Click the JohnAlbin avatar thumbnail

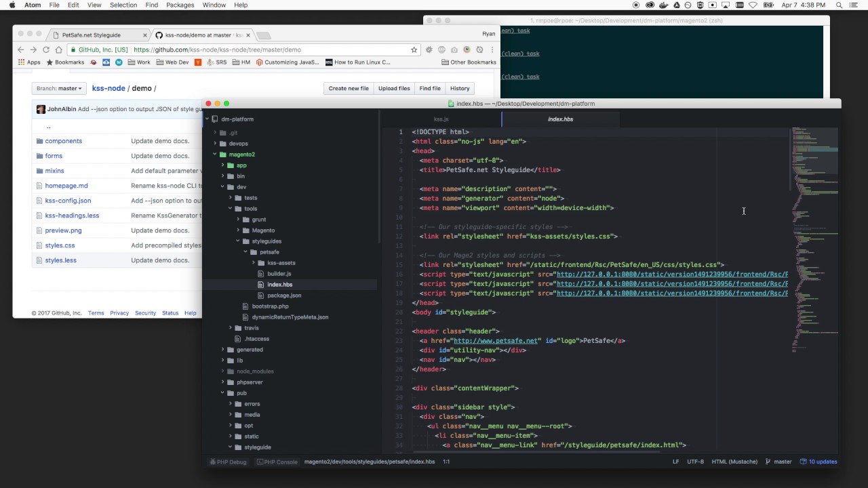41,109
